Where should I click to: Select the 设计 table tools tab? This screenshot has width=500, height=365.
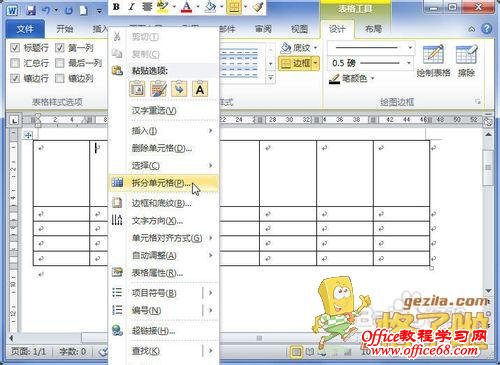[x=337, y=29]
